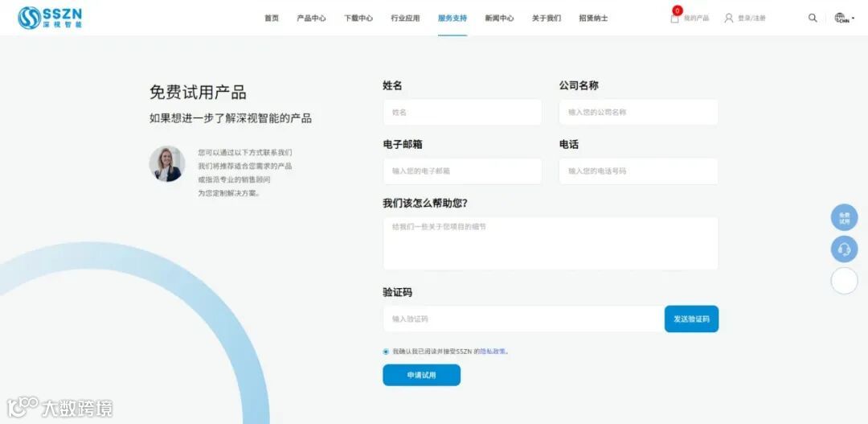Click the sales consultant avatar photo

(167, 164)
